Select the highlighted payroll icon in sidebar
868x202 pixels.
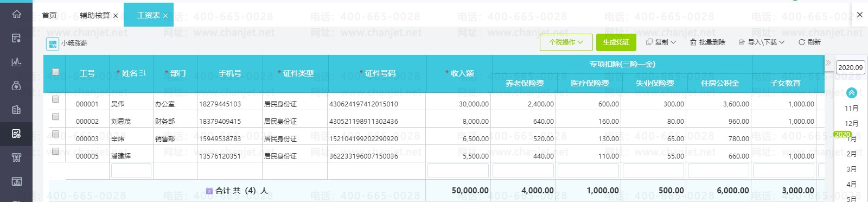point(16,134)
